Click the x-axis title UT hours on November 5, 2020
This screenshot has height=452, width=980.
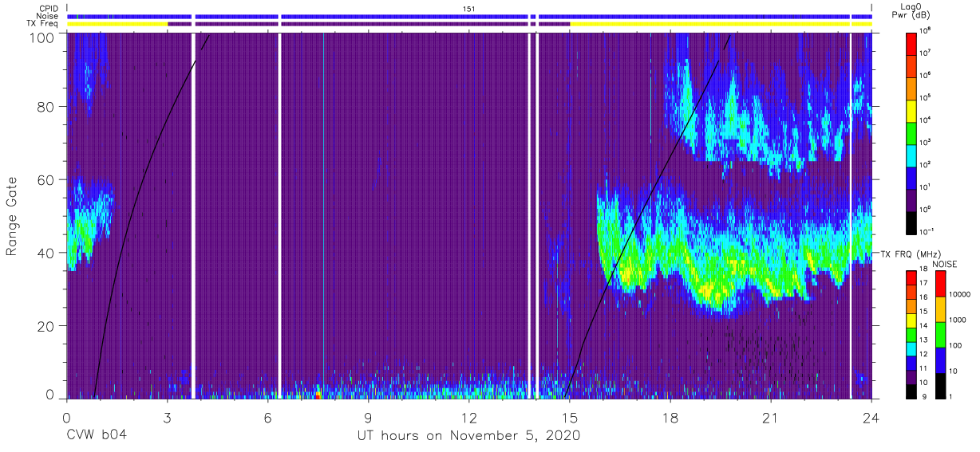[x=468, y=436]
